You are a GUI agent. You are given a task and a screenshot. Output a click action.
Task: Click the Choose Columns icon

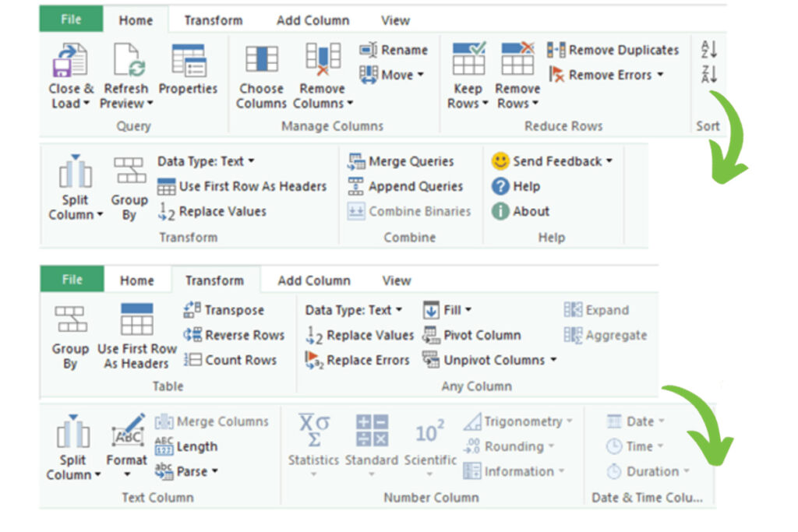(x=262, y=60)
